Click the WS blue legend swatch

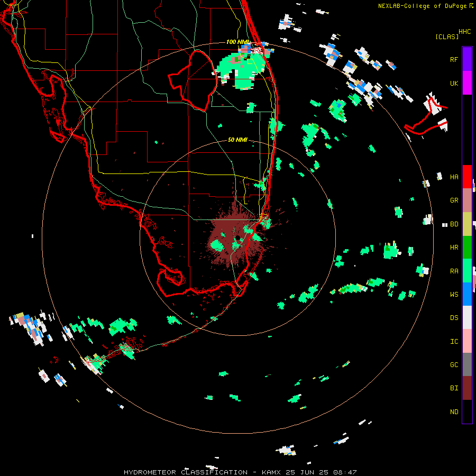[x=467, y=294]
